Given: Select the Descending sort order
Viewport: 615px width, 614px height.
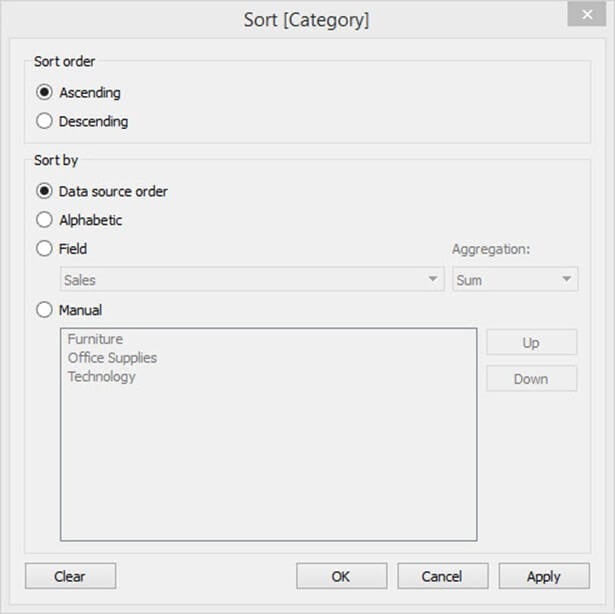Looking at the screenshot, I should [44, 121].
